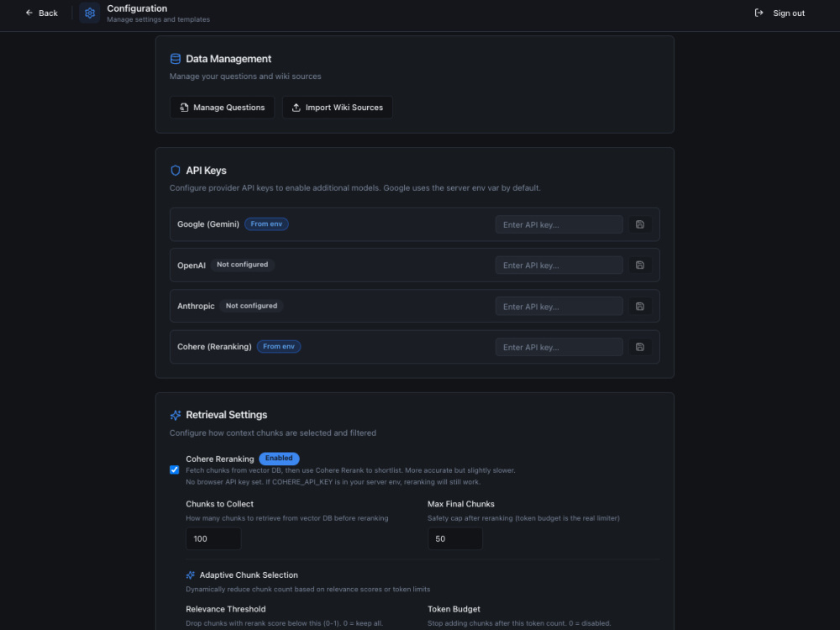Focus the Cohere (Reranking) API key field
This screenshot has width=840, height=630.
point(559,347)
